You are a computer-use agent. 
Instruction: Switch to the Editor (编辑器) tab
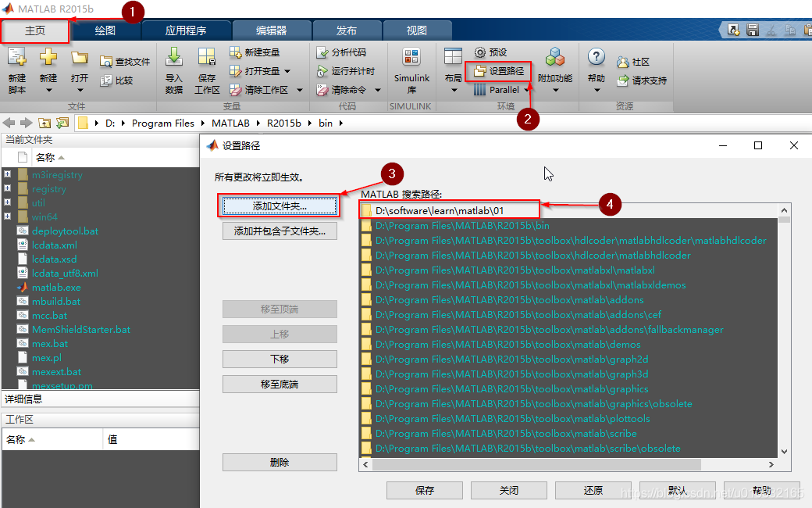(272, 30)
